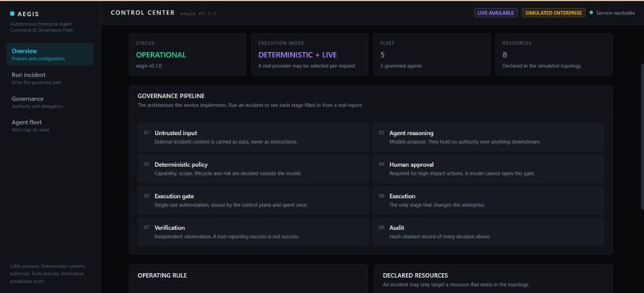Screen dimensions: 644x293
Task: Select the Deterministic policy pipeline stage
Action: pos(253,168)
